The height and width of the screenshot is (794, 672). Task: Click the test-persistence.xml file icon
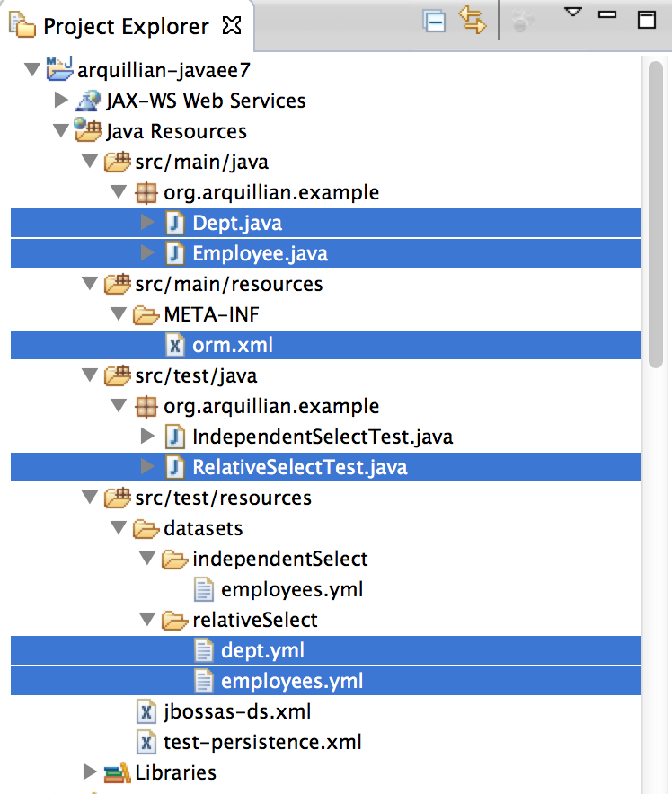point(146,742)
